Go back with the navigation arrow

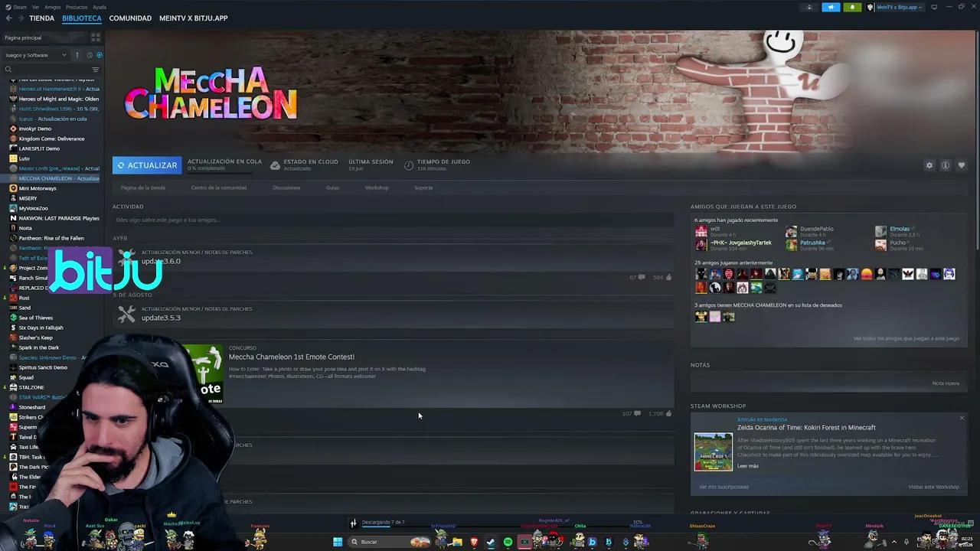click(x=8, y=18)
